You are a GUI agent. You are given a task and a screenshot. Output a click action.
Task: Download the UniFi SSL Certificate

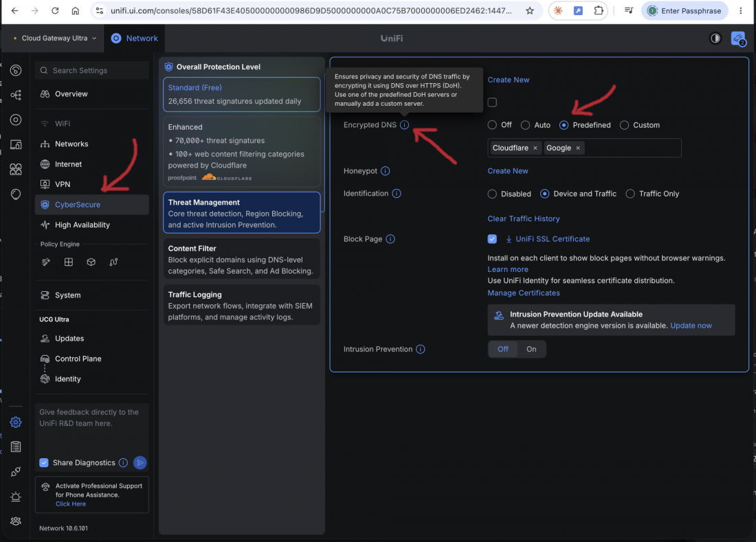coord(548,239)
